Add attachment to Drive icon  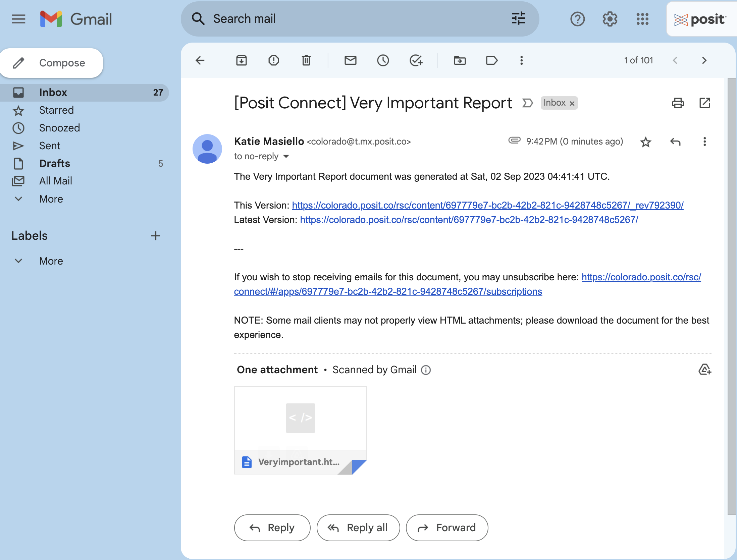coord(704,370)
